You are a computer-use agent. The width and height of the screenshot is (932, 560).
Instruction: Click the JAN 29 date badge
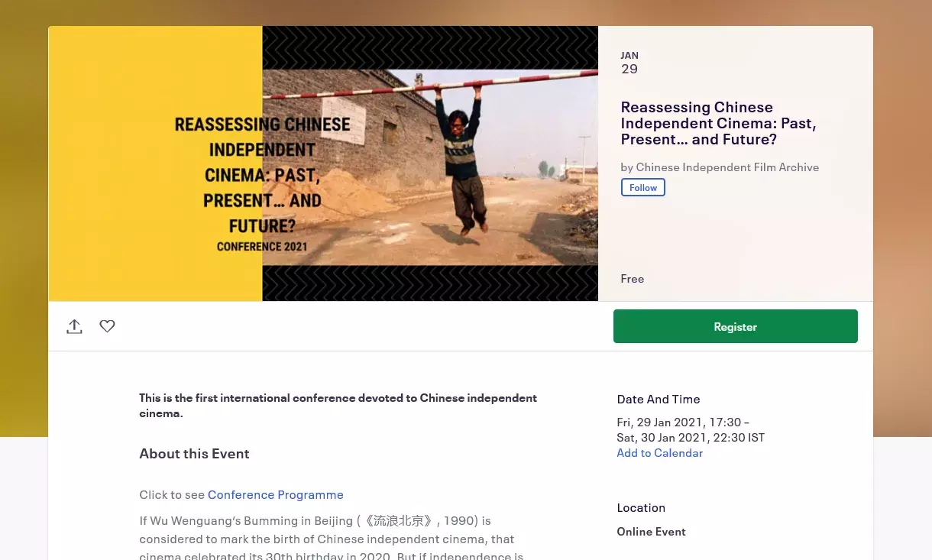(x=629, y=62)
